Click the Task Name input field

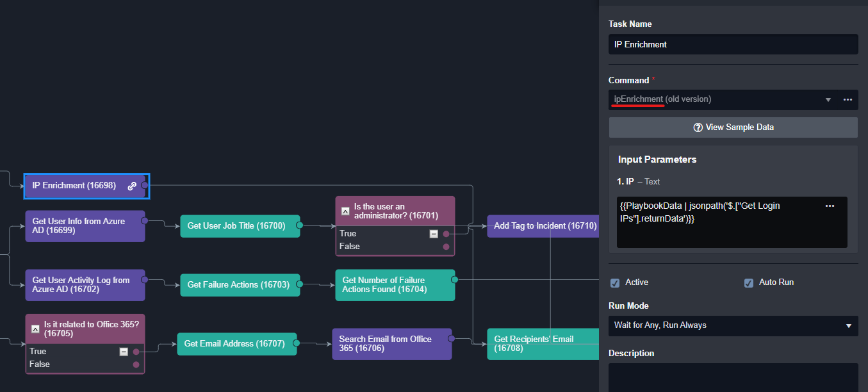point(733,44)
